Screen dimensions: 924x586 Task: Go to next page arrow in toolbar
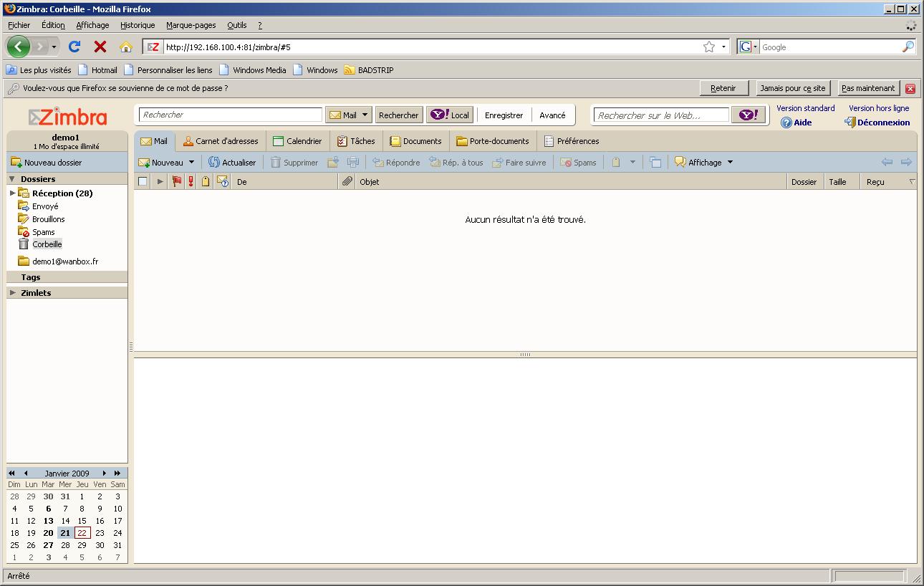click(906, 163)
